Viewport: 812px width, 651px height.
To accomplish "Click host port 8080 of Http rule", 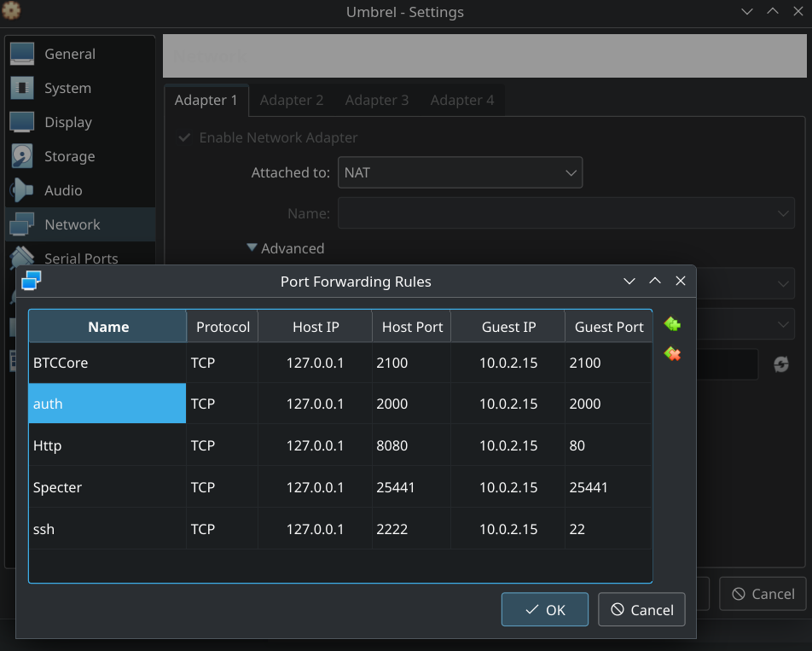I will coord(412,445).
